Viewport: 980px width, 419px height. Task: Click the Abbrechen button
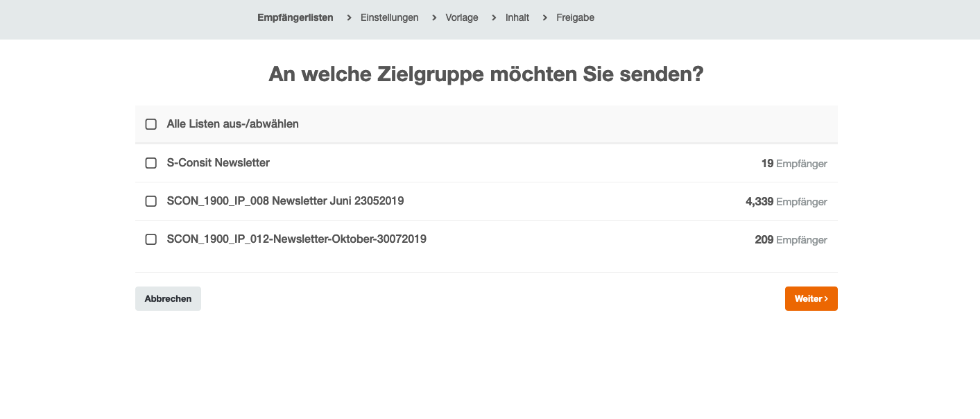coord(168,299)
